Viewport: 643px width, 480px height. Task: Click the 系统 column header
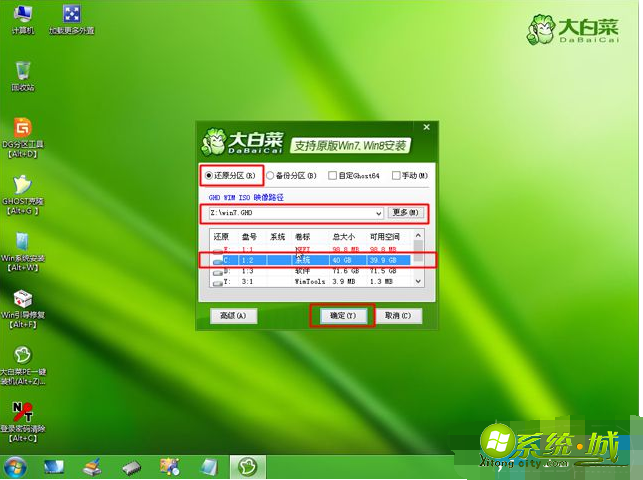point(277,237)
